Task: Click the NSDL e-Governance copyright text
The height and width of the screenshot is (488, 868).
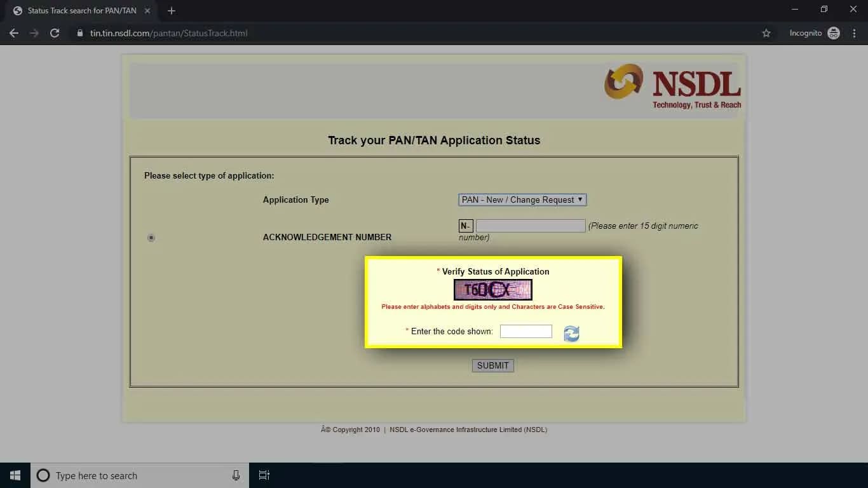Action: pos(468,430)
